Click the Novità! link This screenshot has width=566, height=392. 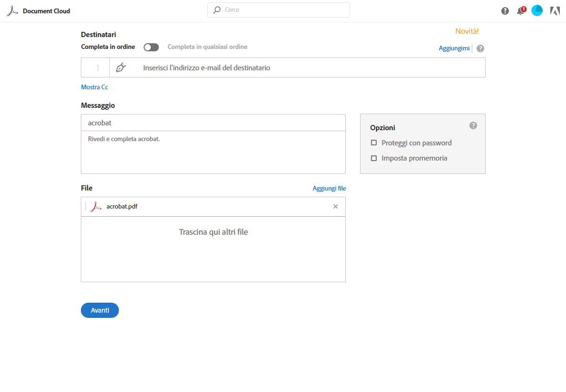[467, 31]
